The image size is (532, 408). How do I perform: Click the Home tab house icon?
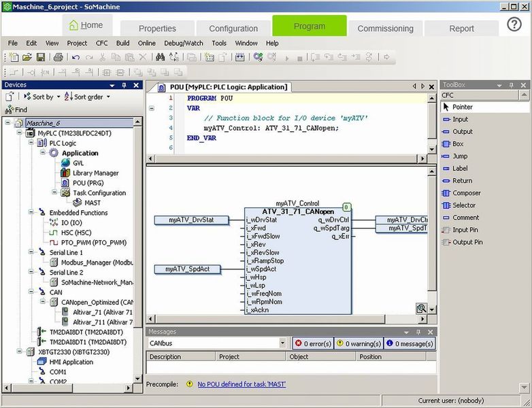(73, 25)
